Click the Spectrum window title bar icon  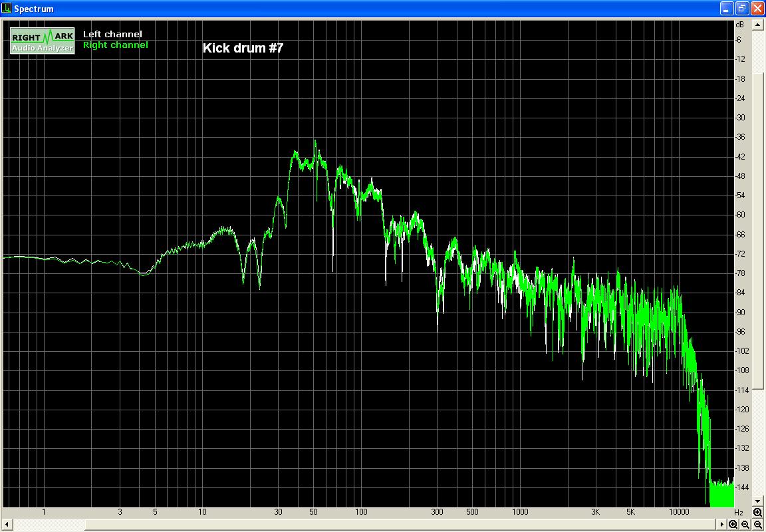click(7, 8)
